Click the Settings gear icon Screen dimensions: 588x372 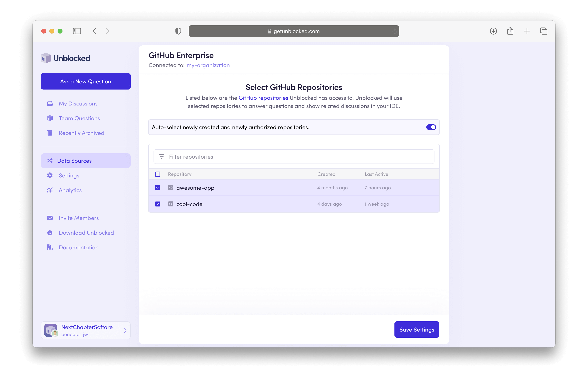tap(50, 175)
